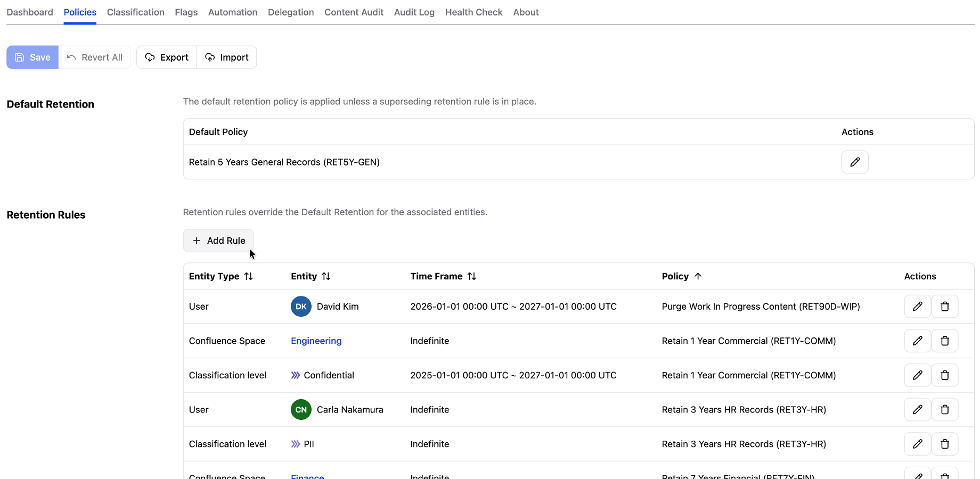Screen dimensions: 980x479
Task: Delete the David Kim retention rule
Action: (945, 307)
